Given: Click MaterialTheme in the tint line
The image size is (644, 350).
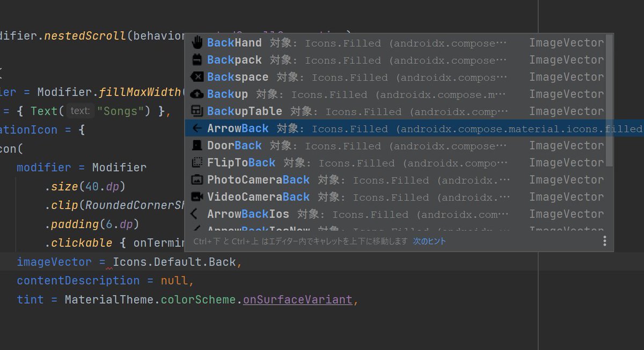Looking at the screenshot, I should click(109, 300).
